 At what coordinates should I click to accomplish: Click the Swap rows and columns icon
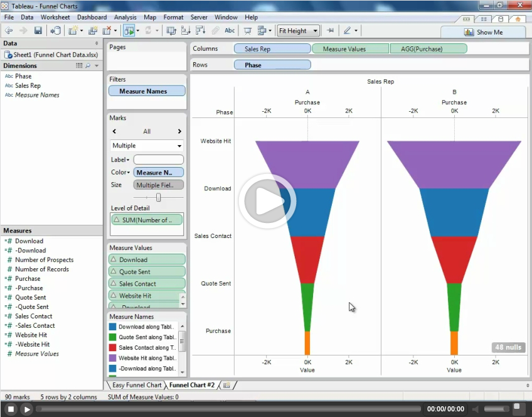(x=171, y=30)
